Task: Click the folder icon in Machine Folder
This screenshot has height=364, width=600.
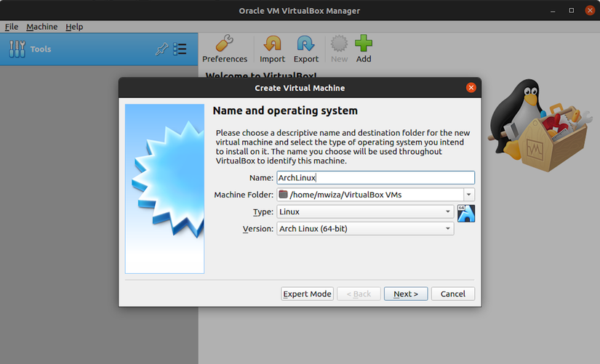Action: tap(283, 194)
